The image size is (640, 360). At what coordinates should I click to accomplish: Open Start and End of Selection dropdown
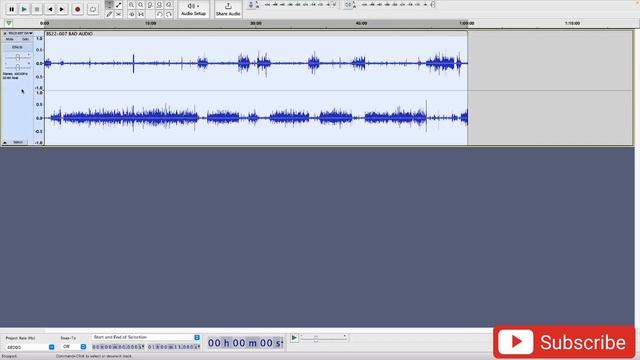(x=146, y=337)
